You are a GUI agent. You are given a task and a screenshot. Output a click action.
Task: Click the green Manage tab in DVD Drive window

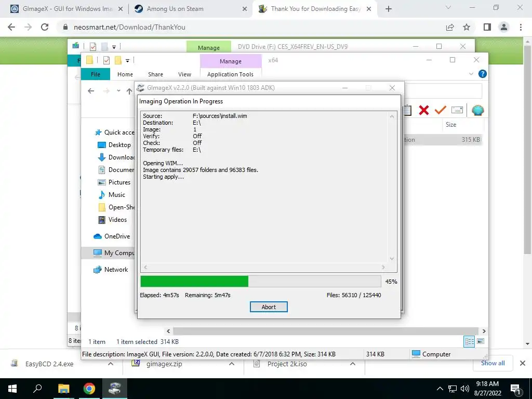tap(209, 47)
